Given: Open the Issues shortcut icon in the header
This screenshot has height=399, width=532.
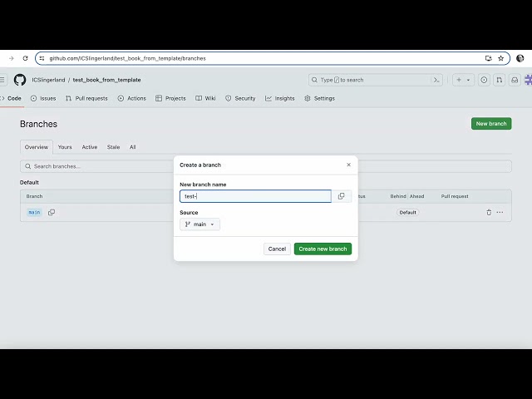Looking at the screenshot, I should (x=484, y=80).
